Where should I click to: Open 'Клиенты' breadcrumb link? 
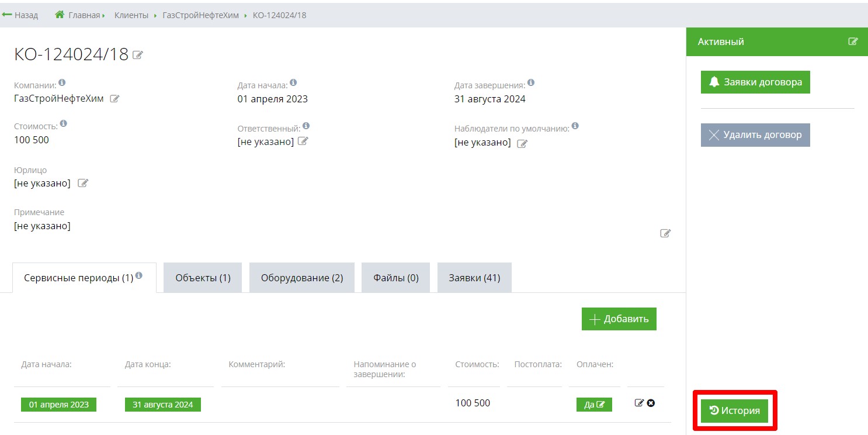coord(131,15)
